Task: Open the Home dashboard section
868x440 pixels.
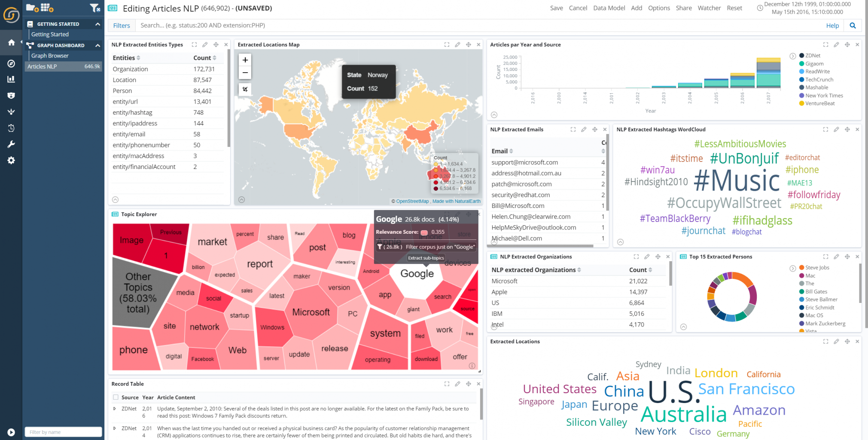Action: point(11,42)
